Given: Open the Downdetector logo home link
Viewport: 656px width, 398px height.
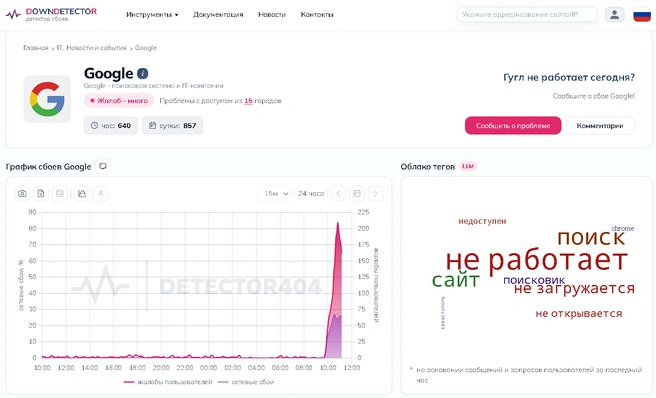Looking at the screenshot, I should tap(51, 14).
